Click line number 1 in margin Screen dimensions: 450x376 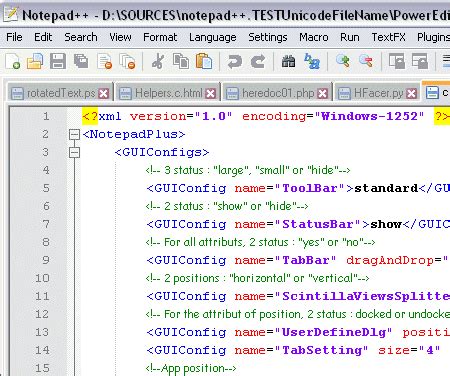click(x=46, y=116)
